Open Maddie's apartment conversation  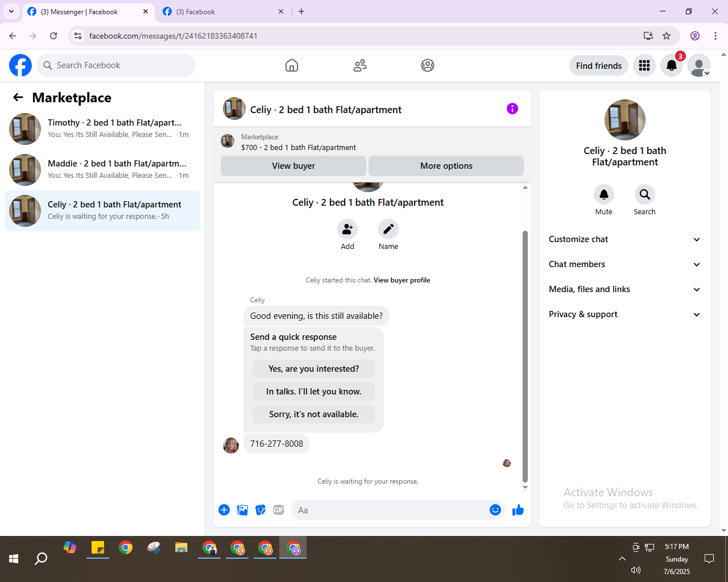click(102, 170)
